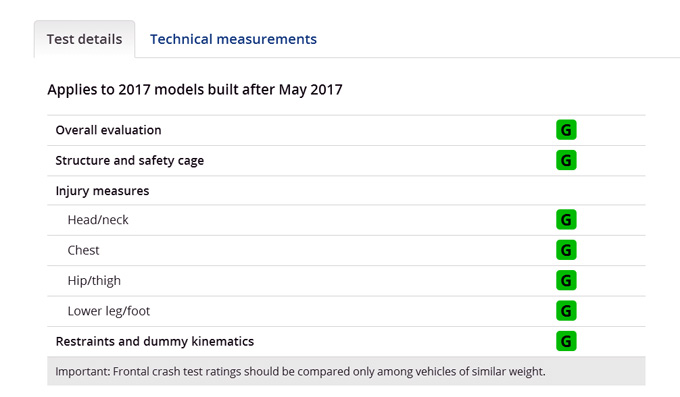This screenshot has height=397, width=680.
Task: Select the Test details tab
Action: pyautogui.click(x=85, y=39)
